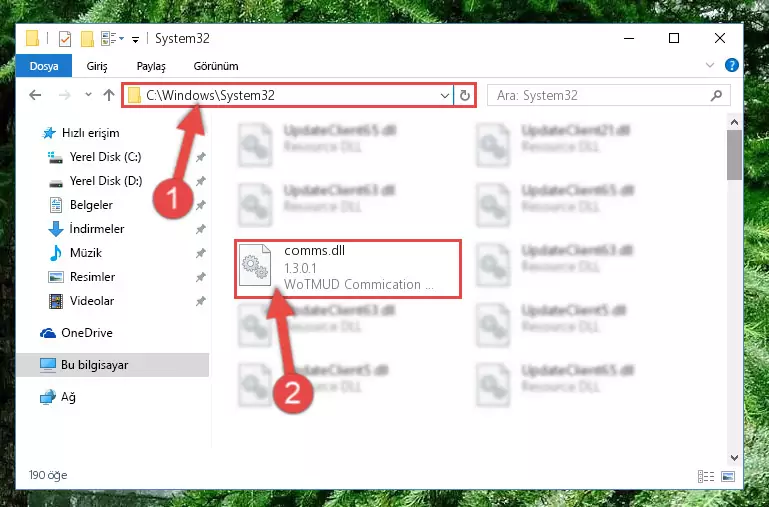Viewport: 769px width, 507px height.
Task: Switch to Large icons view in status bar
Action: pos(728,476)
